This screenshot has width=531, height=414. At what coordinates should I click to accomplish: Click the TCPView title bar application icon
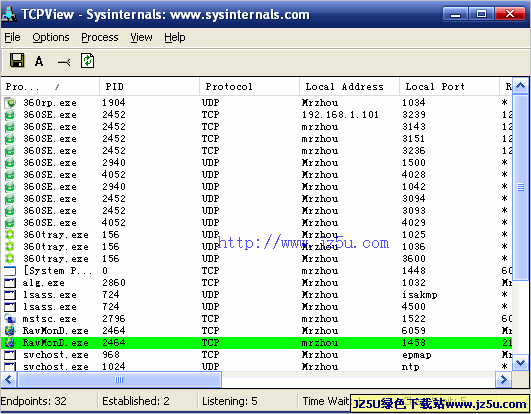point(9,14)
